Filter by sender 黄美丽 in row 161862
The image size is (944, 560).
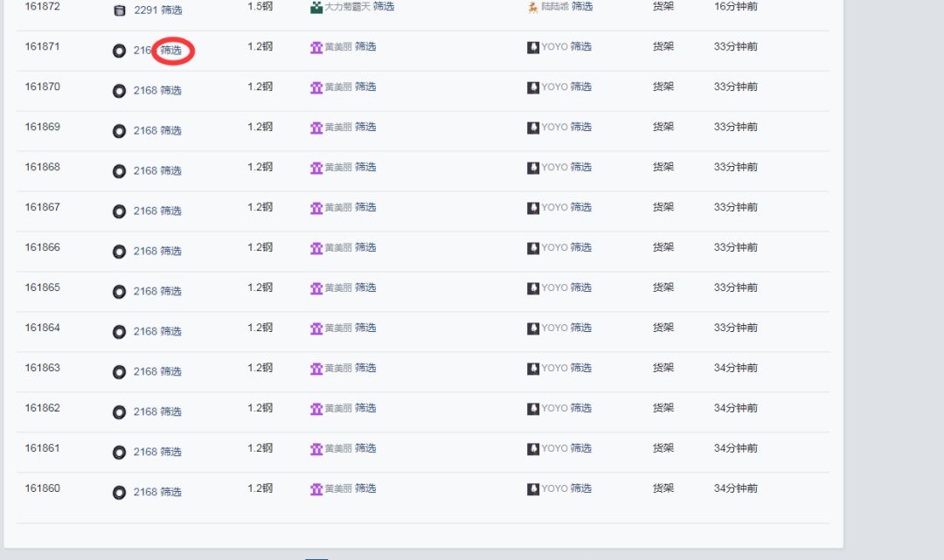[x=365, y=408]
